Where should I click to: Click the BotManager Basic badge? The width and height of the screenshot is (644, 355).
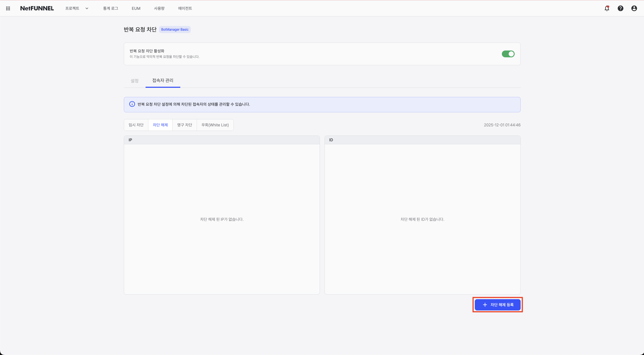tap(175, 29)
